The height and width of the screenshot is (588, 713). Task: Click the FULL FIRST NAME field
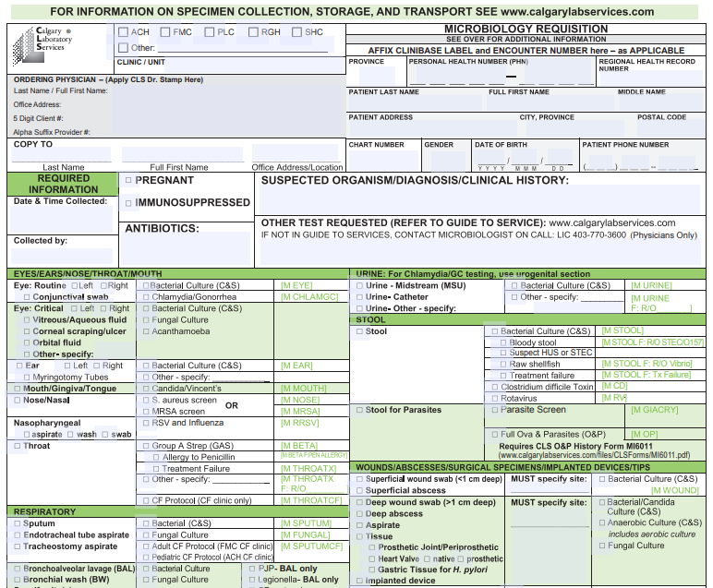point(550,103)
